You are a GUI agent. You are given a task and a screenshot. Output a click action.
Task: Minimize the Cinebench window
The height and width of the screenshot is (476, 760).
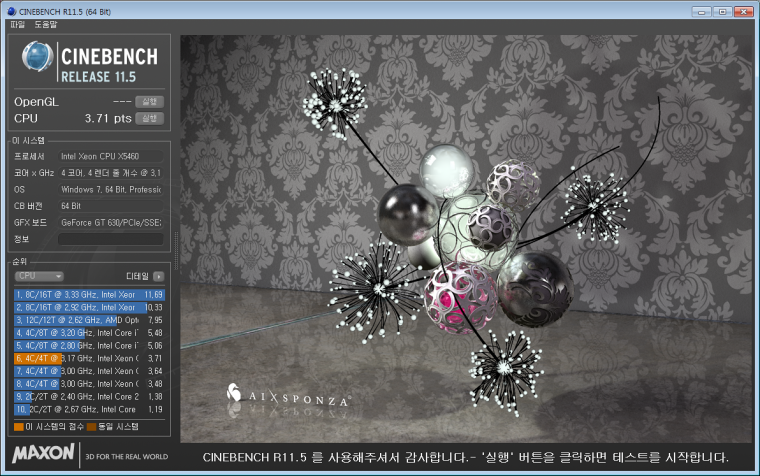click(x=701, y=11)
